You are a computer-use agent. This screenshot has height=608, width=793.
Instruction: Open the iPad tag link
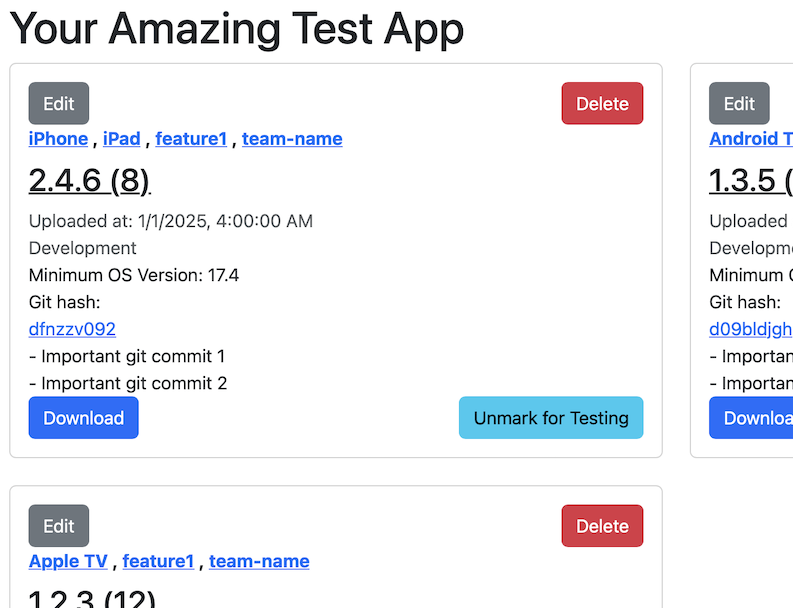(x=121, y=139)
